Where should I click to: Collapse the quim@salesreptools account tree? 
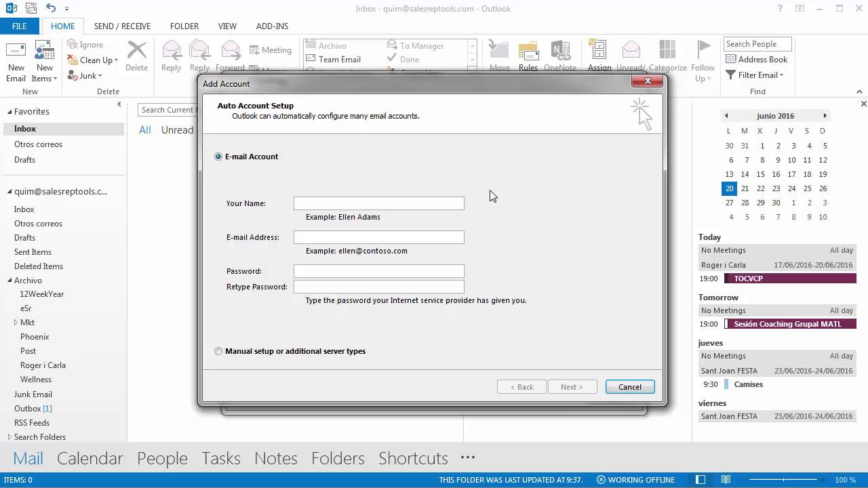[x=9, y=192]
